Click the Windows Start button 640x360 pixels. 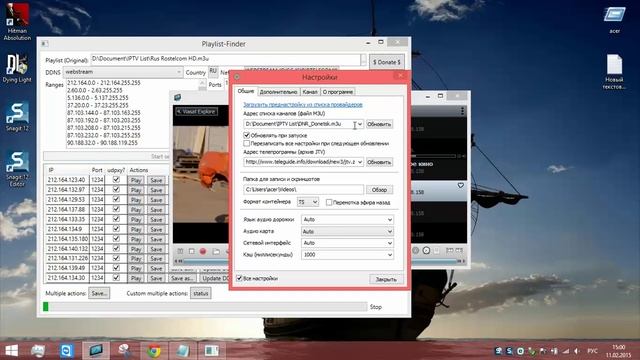point(11,351)
